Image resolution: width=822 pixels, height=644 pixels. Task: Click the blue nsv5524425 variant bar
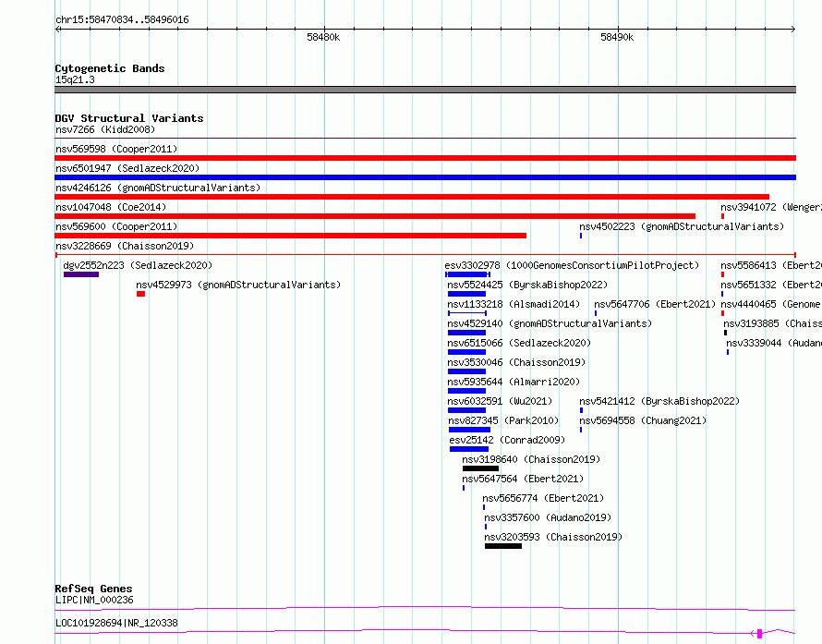click(x=466, y=294)
